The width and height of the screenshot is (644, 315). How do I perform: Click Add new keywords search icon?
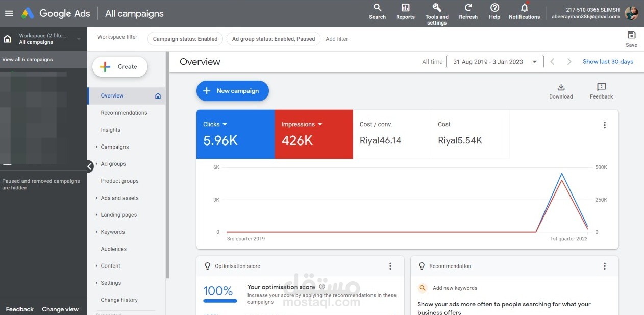(x=422, y=288)
